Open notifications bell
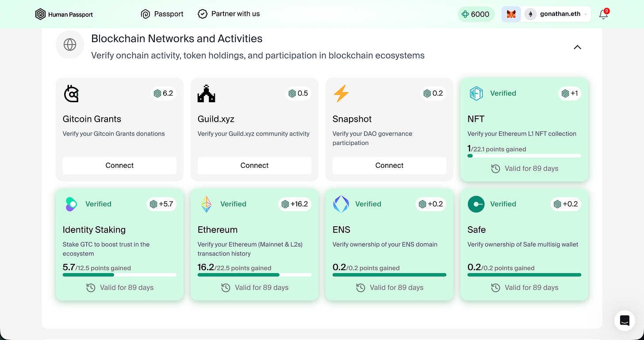Screen dimensions: 644x340 tap(604, 14)
